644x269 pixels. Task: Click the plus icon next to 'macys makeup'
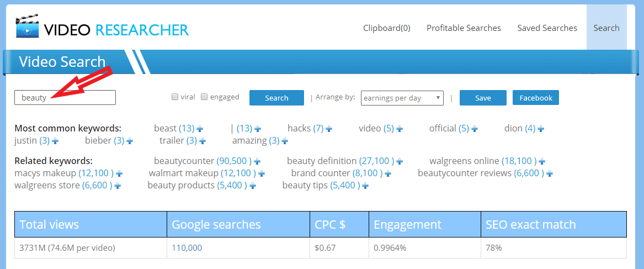tap(120, 173)
